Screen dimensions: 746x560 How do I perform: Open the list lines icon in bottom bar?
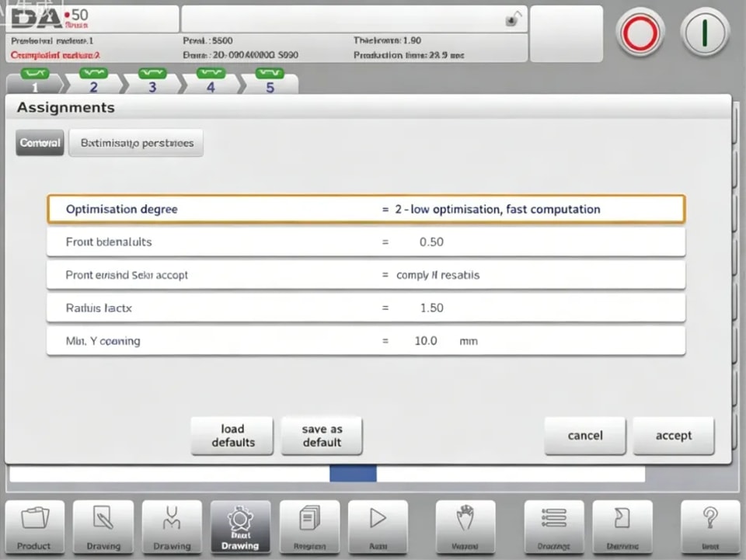(554, 527)
